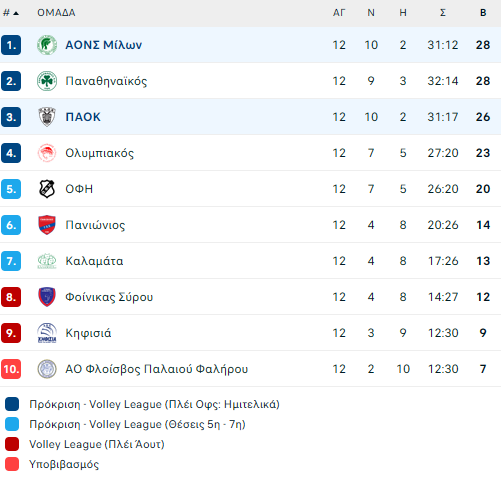Click the position 8 red rank badge
The width and height of the screenshot is (501, 479).
click(11, 297)
